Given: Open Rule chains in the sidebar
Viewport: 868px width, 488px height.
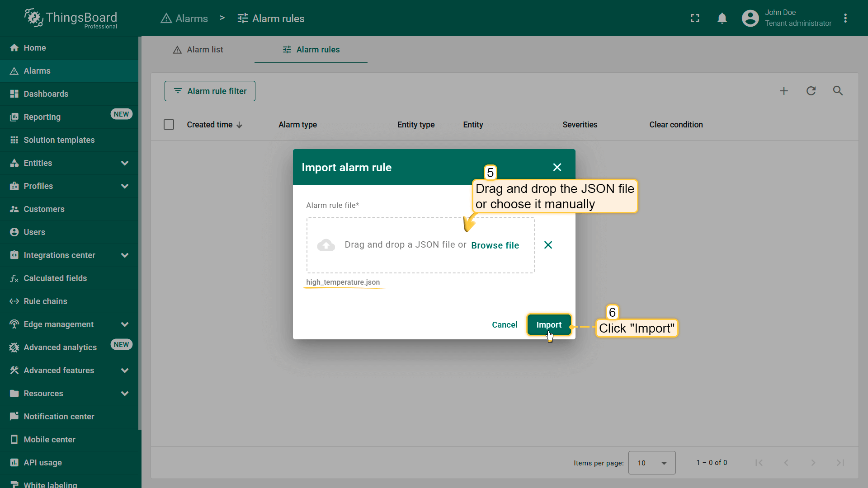Looking at the screenshot, I should click(45, 301).
